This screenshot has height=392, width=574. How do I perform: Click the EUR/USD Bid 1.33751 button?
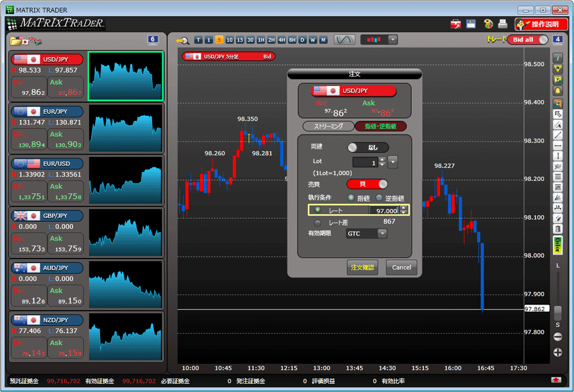(29, 191)
